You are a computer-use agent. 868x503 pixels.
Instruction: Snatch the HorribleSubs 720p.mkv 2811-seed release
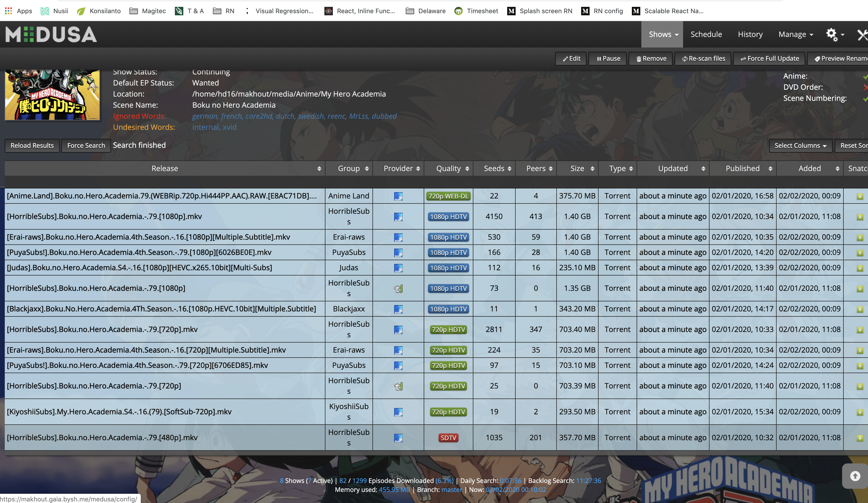click(x=860, y=330)
